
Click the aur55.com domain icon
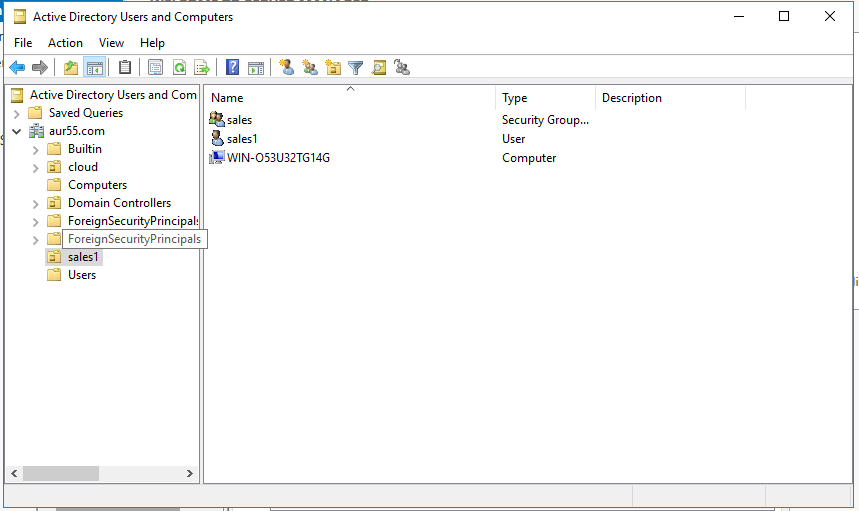pyautogui.click(x=37, y=131)
